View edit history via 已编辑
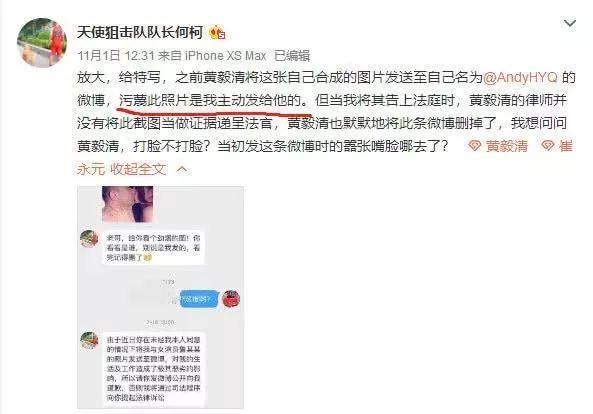This screenshot has height=414, width=593. coord(292,56)
